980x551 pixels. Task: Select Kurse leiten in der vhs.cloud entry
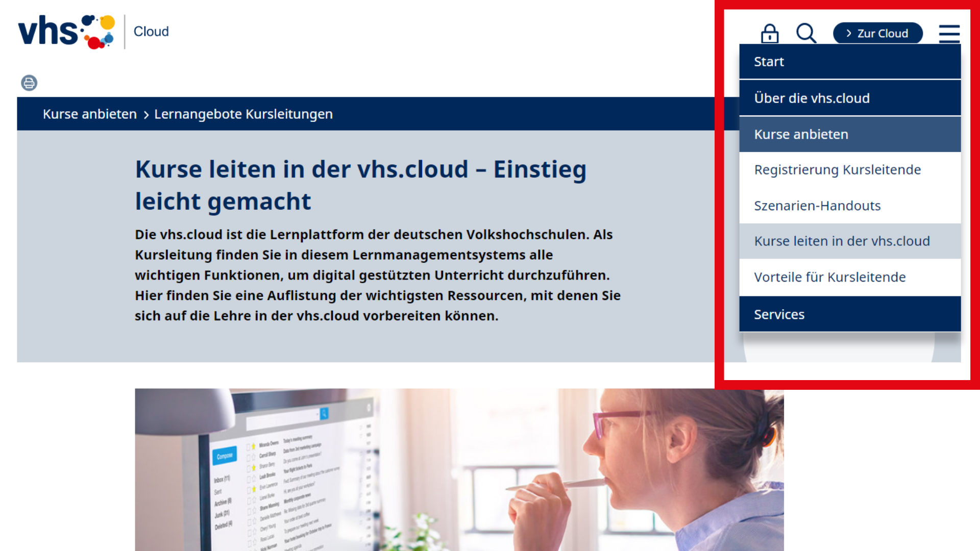(x=842, y=241)
